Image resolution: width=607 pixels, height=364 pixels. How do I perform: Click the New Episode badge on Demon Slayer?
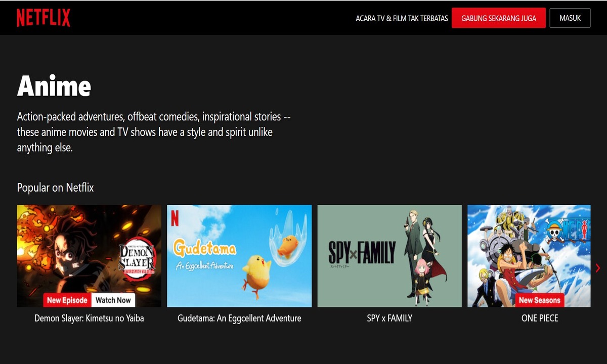[x=67, y=300]
